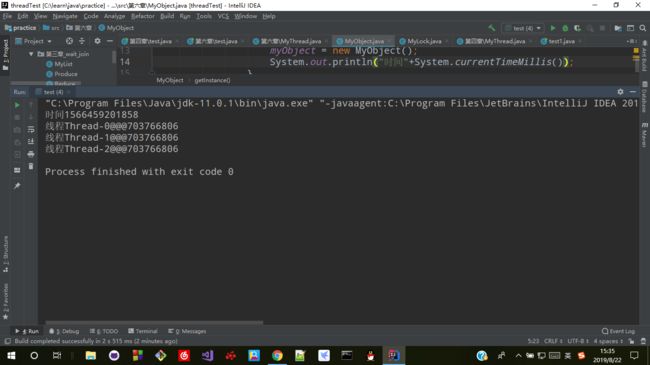Screen dimensions: 650x365
Task: Toggle the Structure side tool stripe button
Action: 5,254
